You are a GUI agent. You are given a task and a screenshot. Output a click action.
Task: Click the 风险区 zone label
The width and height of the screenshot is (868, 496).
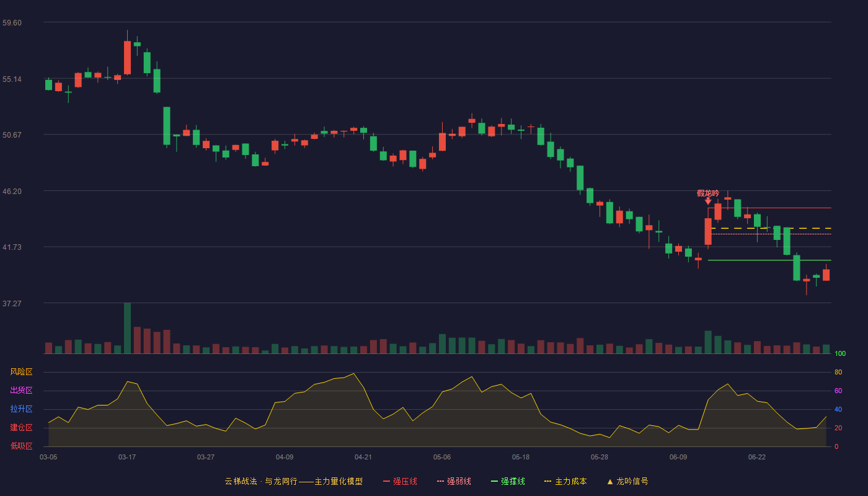pyautogui.click(x=21, y=372)
